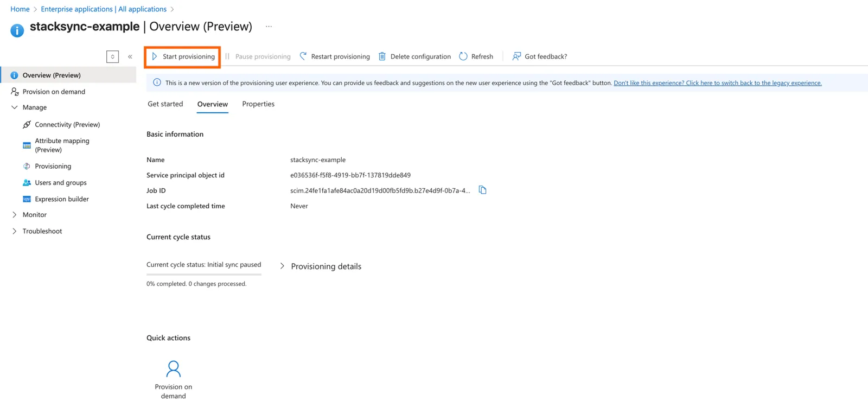
Task: Click the Expression builder icon
Action: pos(27,199)
